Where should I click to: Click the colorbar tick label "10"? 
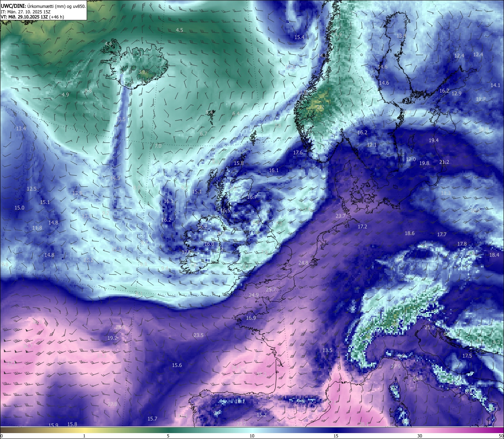252,436
